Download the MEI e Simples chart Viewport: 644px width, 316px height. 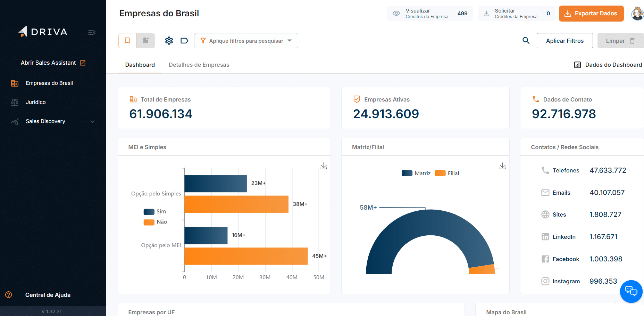[324, 166]
